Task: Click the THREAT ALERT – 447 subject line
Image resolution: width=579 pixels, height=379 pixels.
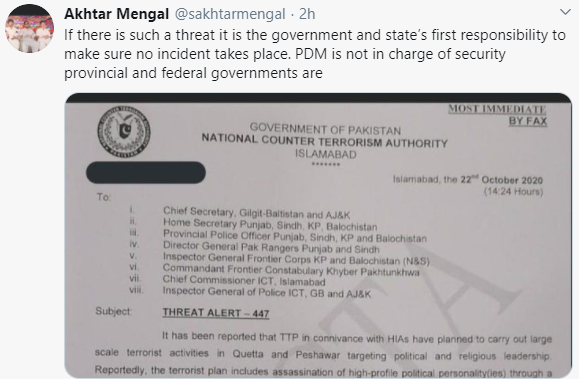Action: [x=216, y=313]
